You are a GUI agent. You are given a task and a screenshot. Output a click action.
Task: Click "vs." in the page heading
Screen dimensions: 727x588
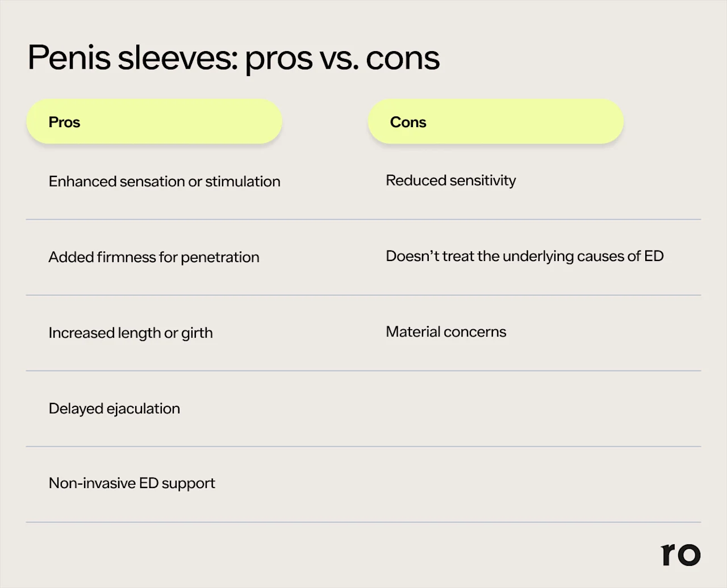point(339,58)
